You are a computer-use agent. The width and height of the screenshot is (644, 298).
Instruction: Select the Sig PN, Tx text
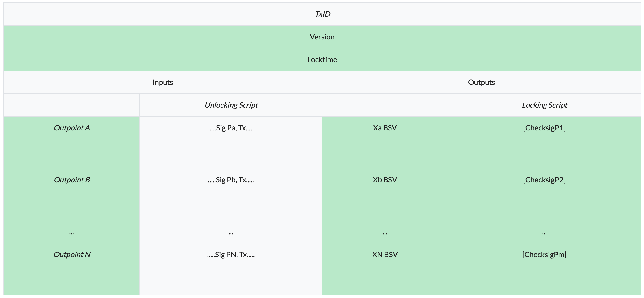[231, 255]
